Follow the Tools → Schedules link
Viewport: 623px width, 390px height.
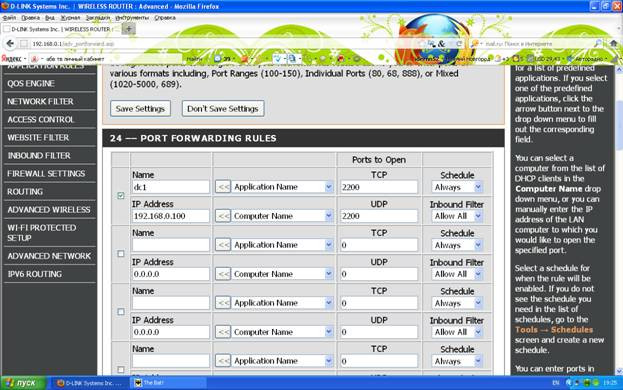(554, 330)
